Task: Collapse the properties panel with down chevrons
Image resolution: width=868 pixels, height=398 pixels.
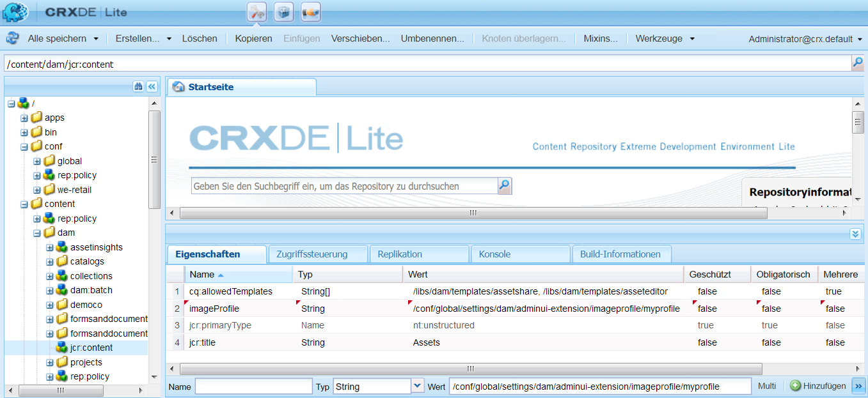Action: click(x=855, y=234)
